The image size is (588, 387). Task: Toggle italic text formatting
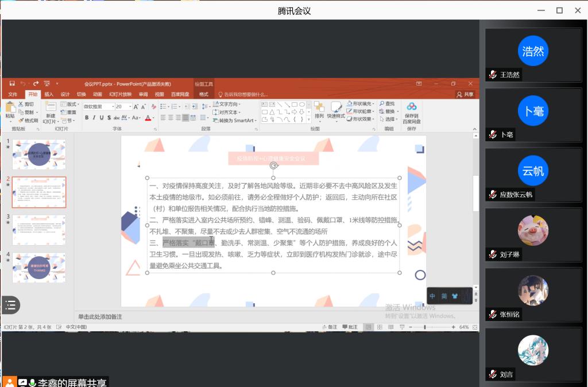click(94, 118)
